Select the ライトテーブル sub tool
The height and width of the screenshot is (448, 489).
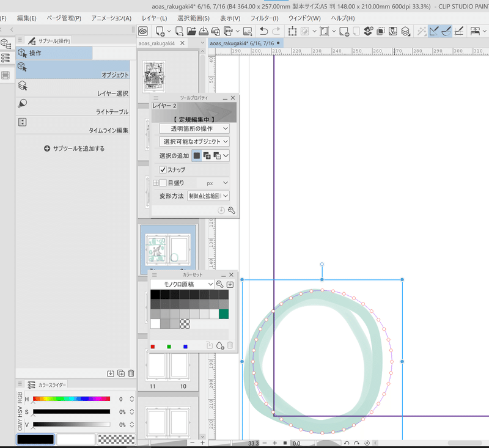pyautogui.click(x=73, y=106)
